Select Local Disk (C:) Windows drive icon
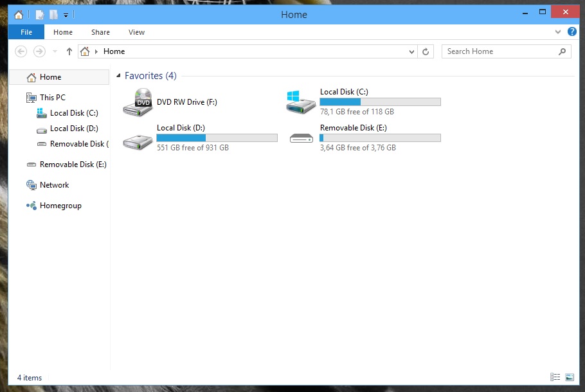Screen dimensions: 585x392 pos(301,102)
